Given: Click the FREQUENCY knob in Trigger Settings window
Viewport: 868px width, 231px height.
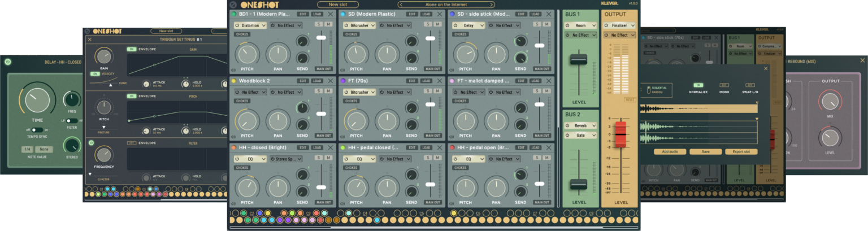Looking at the screenshot, I should [x=104, y=154].
